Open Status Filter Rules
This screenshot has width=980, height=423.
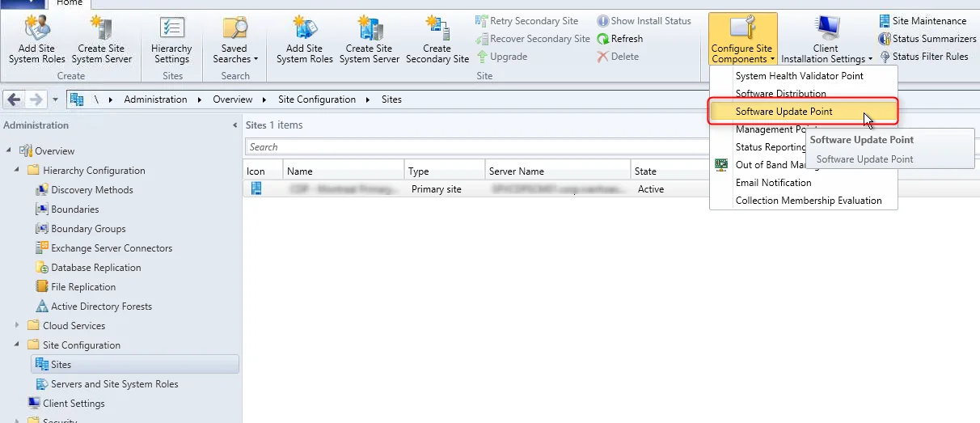point(924,57)
